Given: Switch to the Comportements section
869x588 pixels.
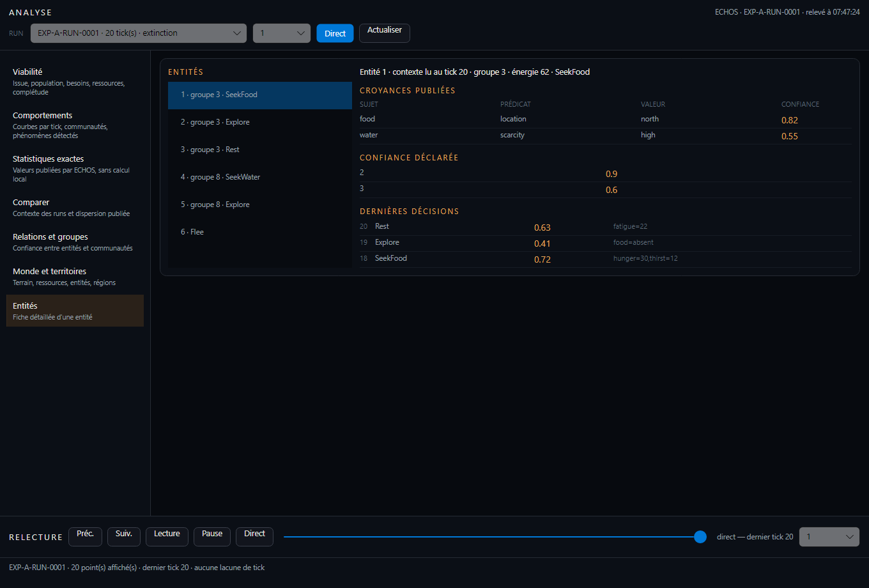Looking at the screenshot, I should click(x=75, y=125).
